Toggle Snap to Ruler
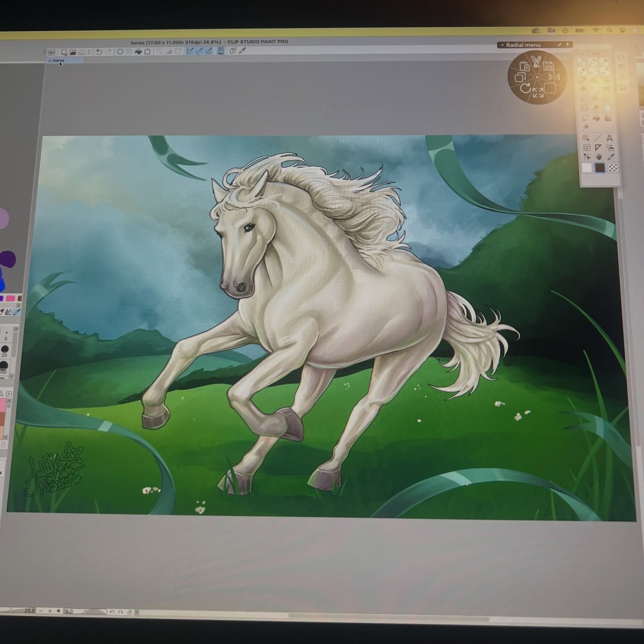This screenshot has width=644, height=644. coord(191,51)
